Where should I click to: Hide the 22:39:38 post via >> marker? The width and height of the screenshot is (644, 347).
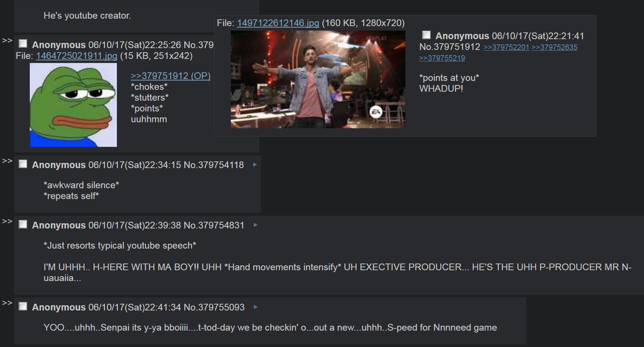(x=7, y=221)
